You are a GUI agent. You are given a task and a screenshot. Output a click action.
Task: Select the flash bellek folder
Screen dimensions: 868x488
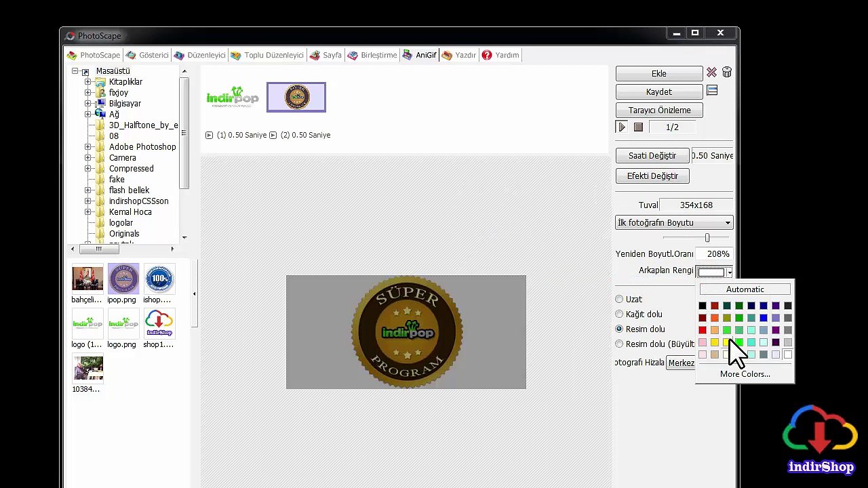point(129,190)
